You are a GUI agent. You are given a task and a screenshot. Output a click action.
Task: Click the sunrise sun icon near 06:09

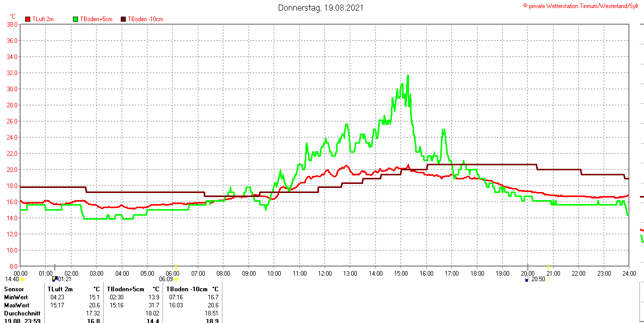176,279
